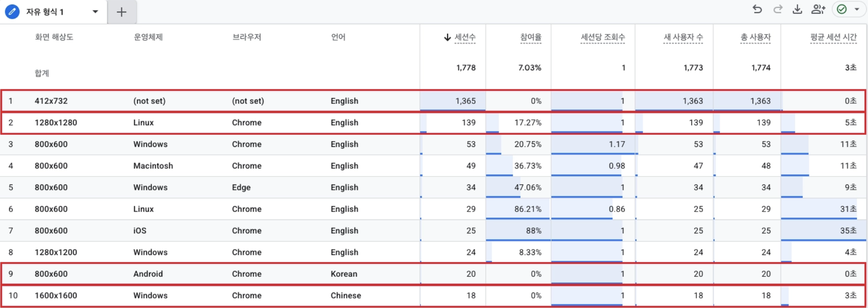Expand the status check dropdown arrow
The width and height of the screenshot is (868, 308).
point(857,9)
